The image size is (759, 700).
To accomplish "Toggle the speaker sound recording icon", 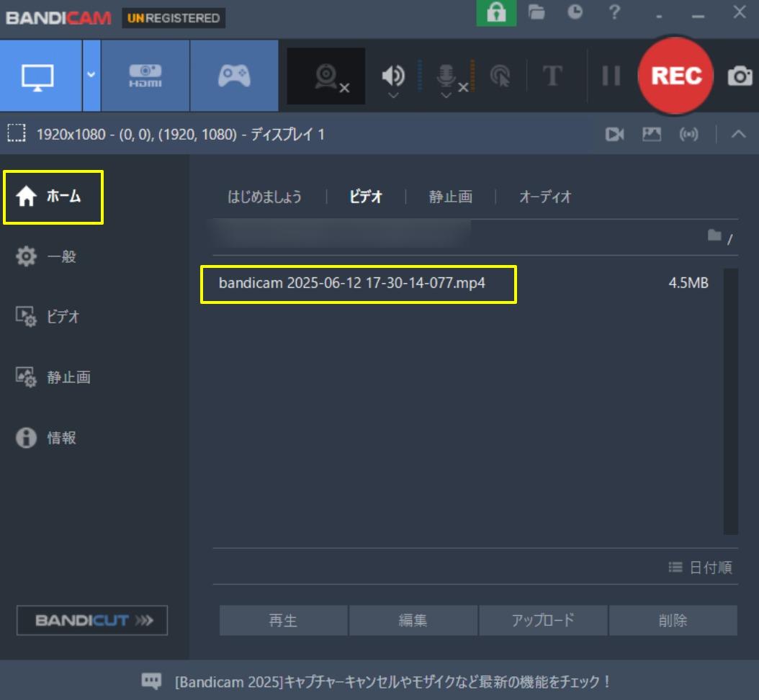I will click(392, 76).
